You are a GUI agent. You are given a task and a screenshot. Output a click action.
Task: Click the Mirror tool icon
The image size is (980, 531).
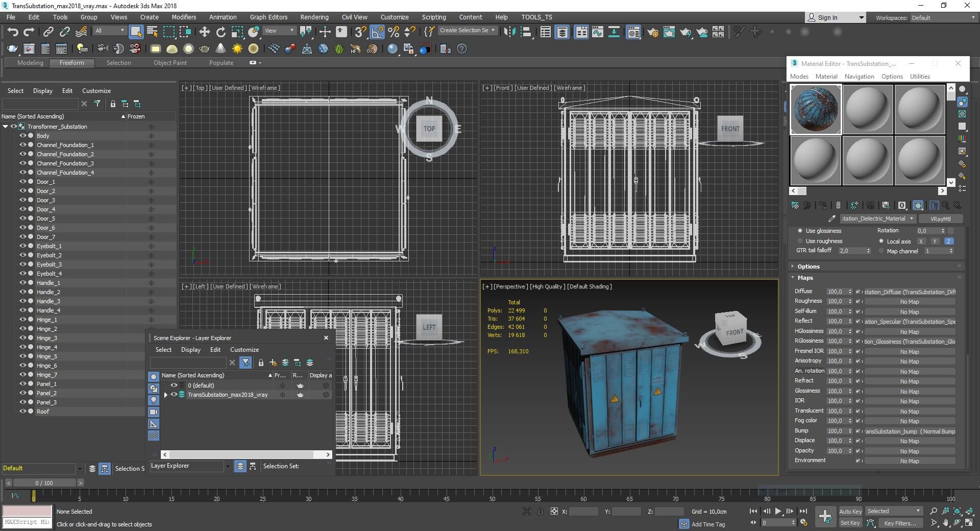click(509, 32)
